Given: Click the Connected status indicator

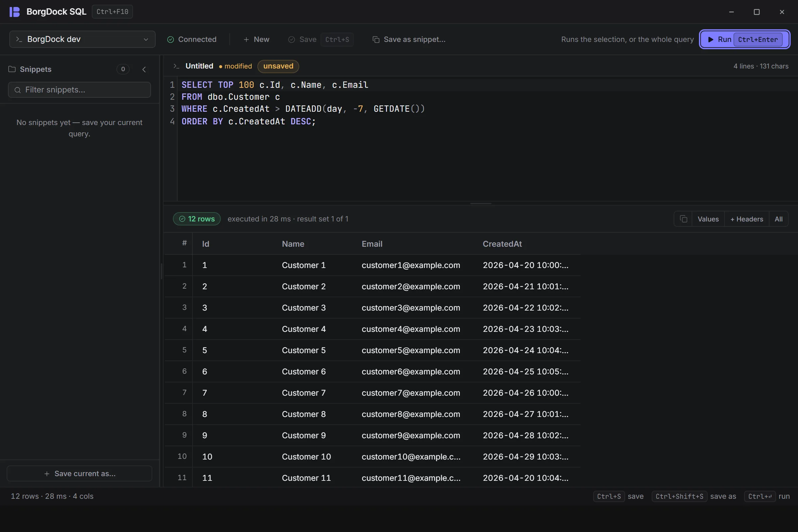Looking at the screenshot, I should (192, 39).
